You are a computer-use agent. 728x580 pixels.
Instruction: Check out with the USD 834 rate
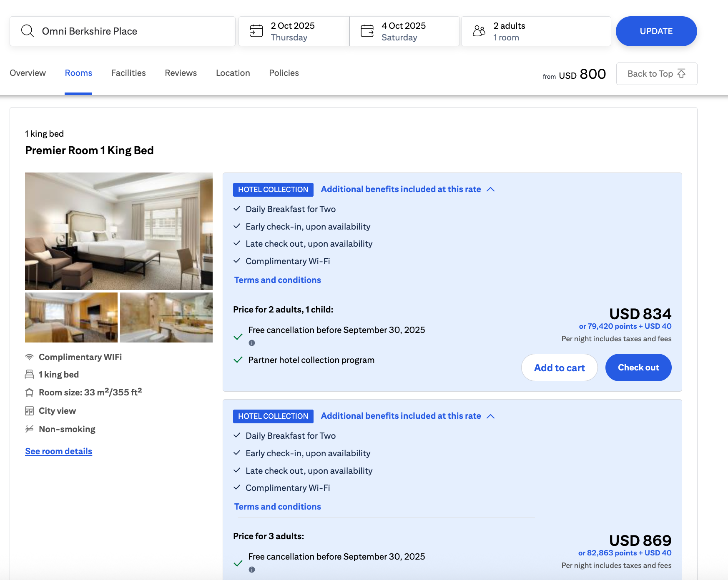coord(638,367)
